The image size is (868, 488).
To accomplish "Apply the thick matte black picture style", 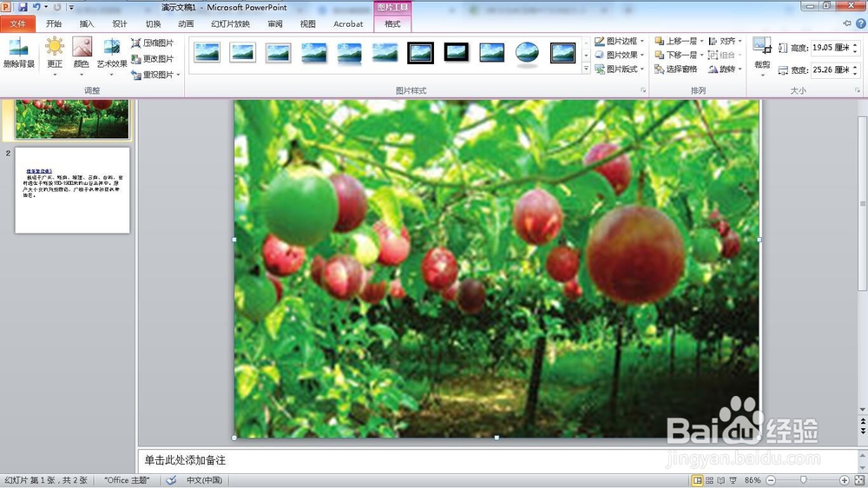I will click(x=457, y=53).
